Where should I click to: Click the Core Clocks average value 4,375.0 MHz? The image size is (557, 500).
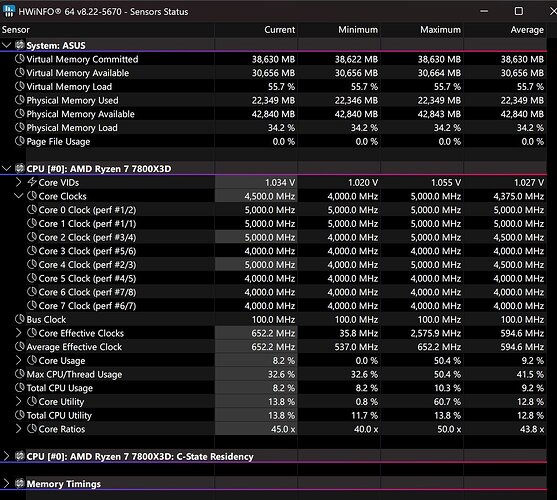(x=519, y=196)
